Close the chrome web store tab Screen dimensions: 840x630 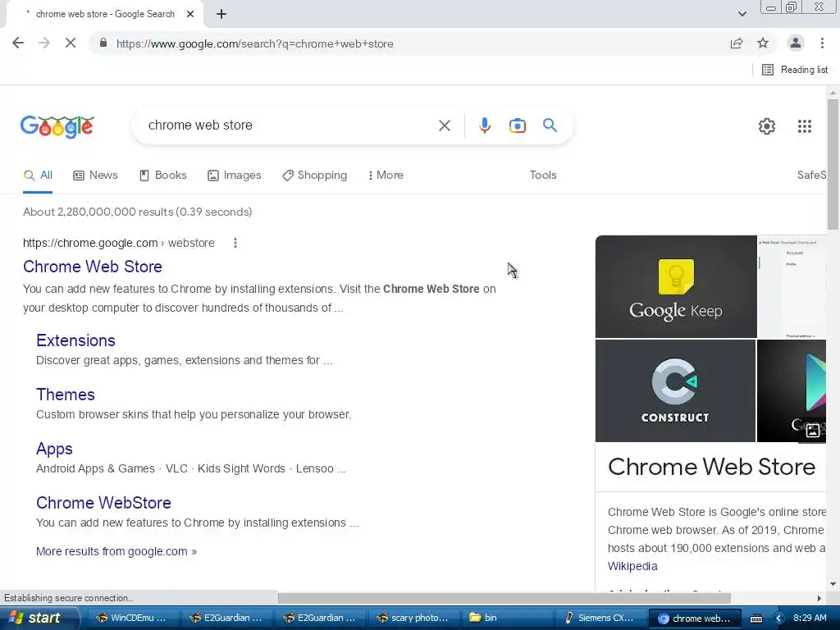190,14
